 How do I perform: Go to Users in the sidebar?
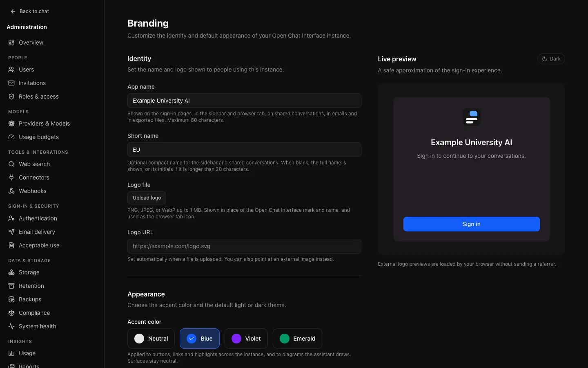(52, 70)
